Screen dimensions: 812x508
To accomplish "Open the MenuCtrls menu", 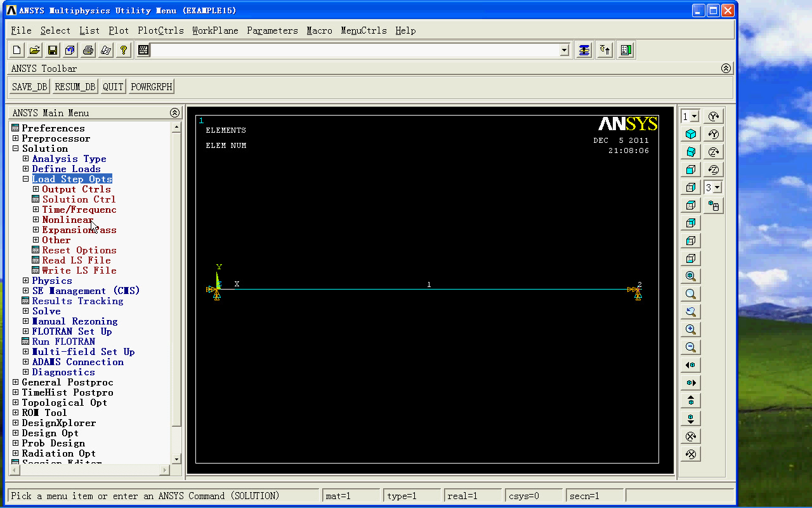I will [x=363, y=30].
